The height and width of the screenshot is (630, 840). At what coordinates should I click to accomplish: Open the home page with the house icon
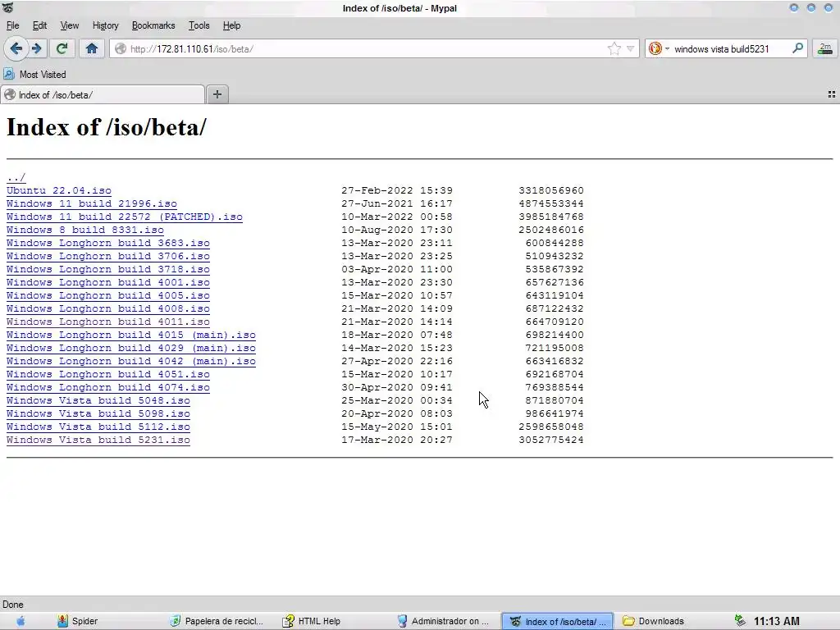(x=92, y=48)
